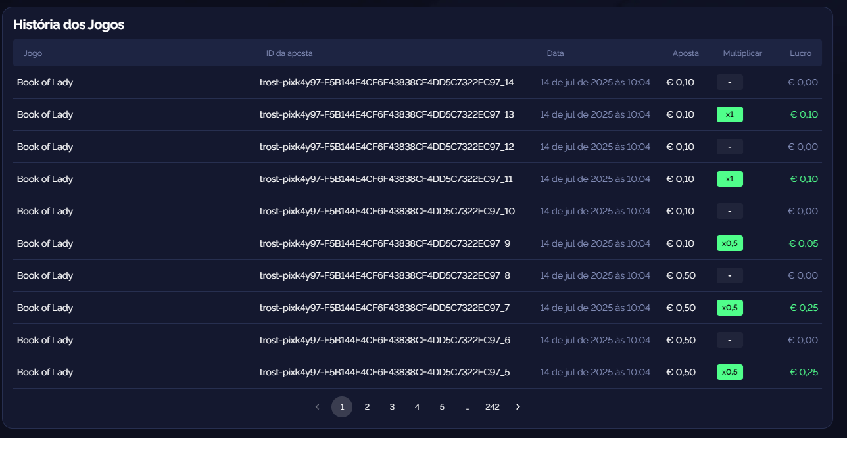
Task: Click the pagination ellipsis
Action: tap(467, 407)
